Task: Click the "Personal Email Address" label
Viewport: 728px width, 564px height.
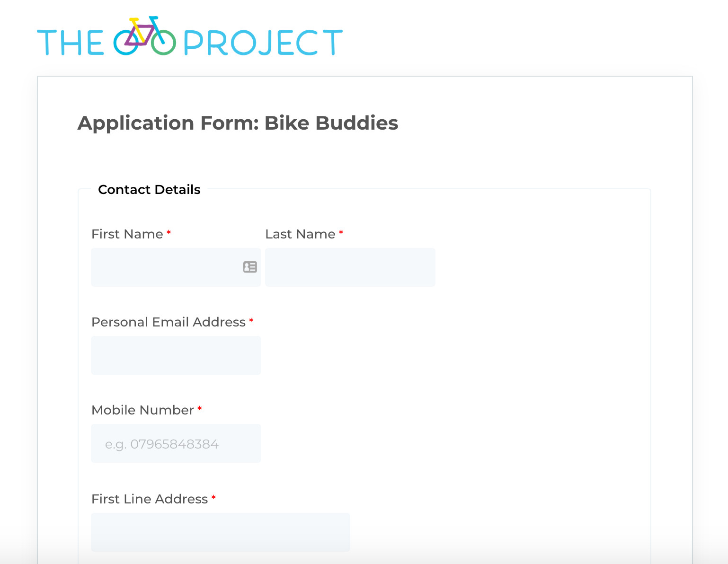Action: click(x=168, y=322)
